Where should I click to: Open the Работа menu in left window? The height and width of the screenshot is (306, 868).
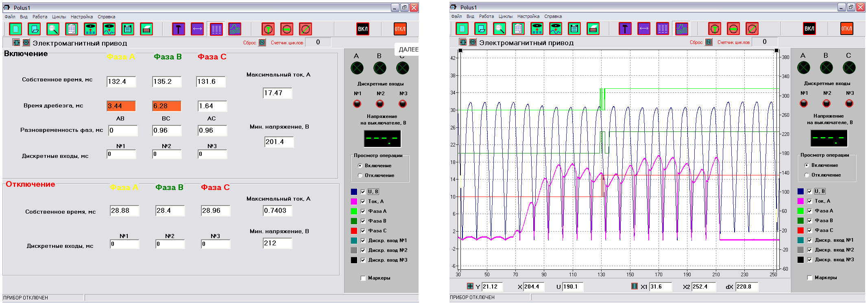click(x=40, y=17)
